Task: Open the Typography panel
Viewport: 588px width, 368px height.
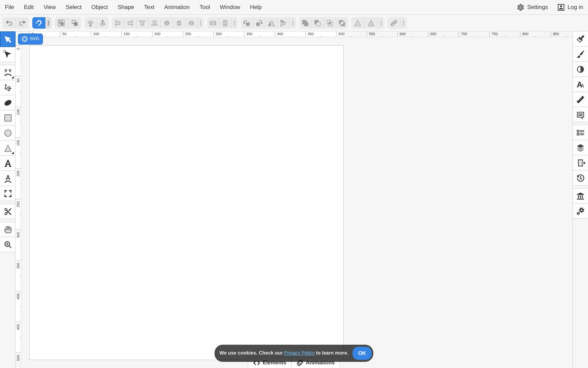Action: coord(580,85)
